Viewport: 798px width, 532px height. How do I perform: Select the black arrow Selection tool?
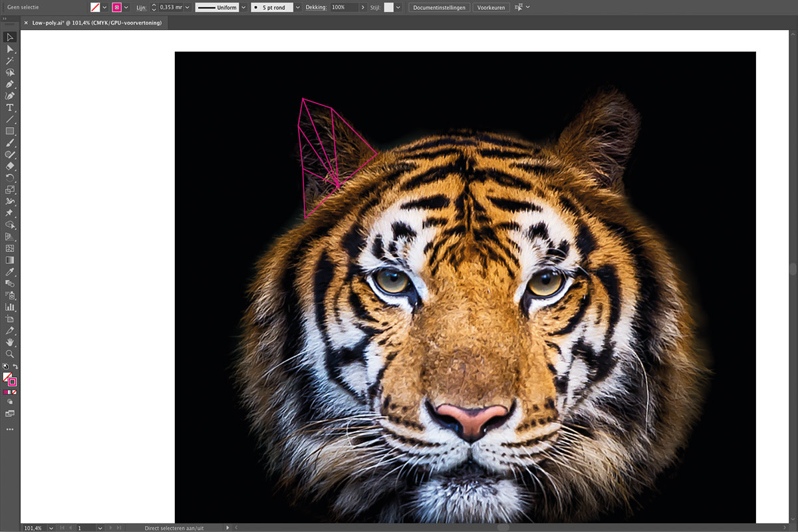(10, 37)
